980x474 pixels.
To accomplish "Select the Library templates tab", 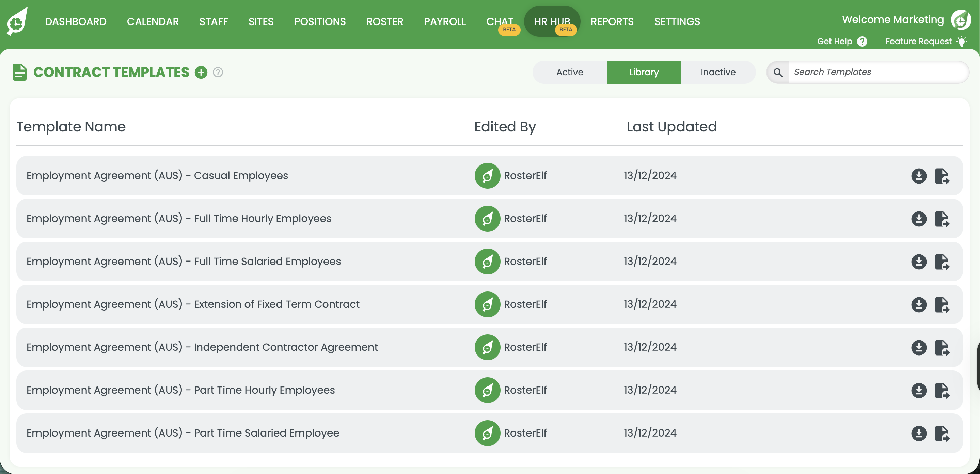I will 644,72.
